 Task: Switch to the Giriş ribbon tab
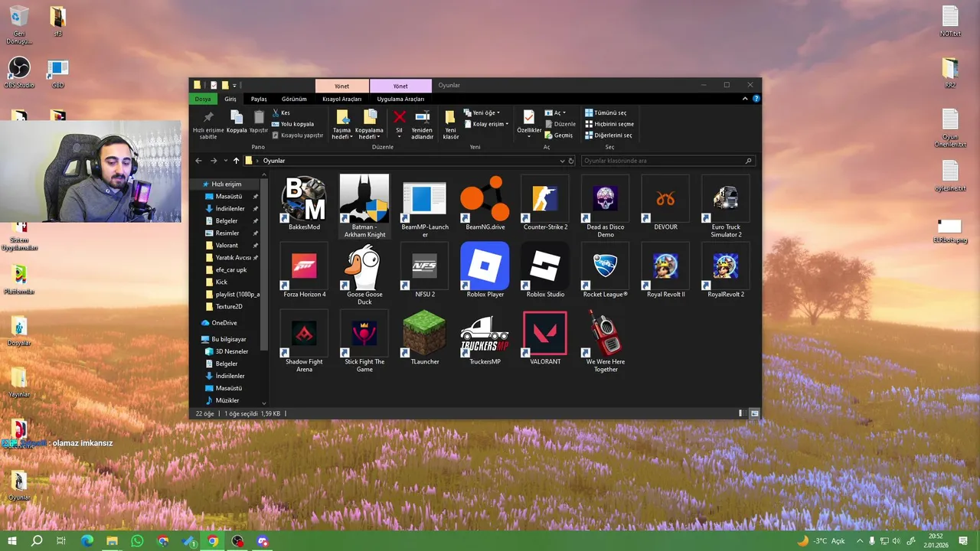coord(230,99)
